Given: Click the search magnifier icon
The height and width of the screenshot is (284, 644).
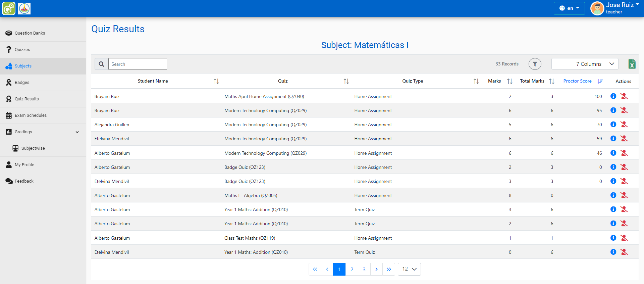Looking at the screenshot, I should (x=101, y=64).
